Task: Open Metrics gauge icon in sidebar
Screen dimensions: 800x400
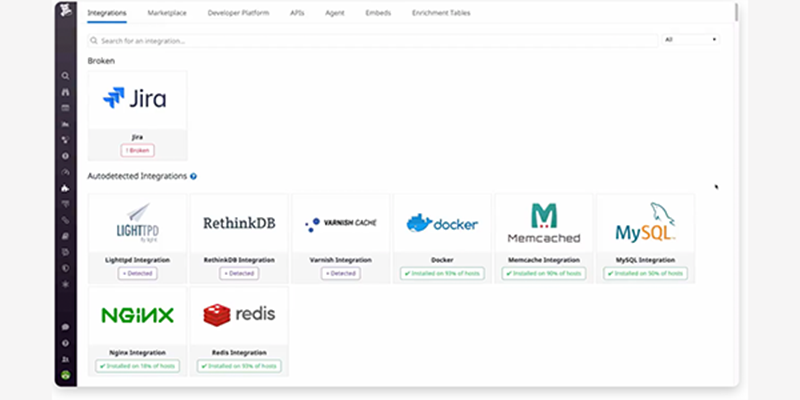Action: click(65, 172)
